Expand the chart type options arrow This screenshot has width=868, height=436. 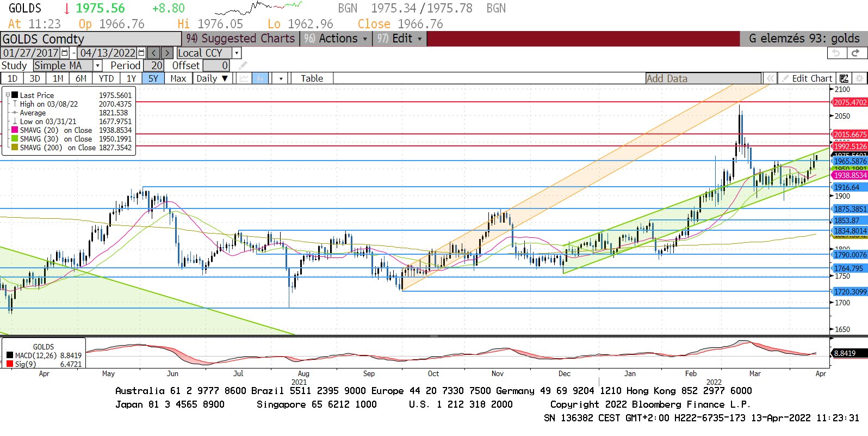pos(281,78)
